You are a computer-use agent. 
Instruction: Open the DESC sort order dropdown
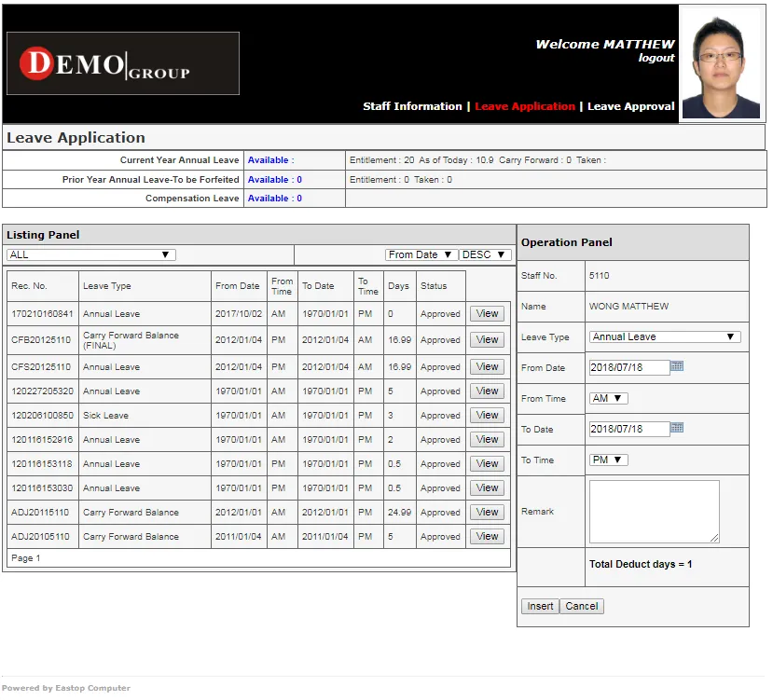coord(485,254)
